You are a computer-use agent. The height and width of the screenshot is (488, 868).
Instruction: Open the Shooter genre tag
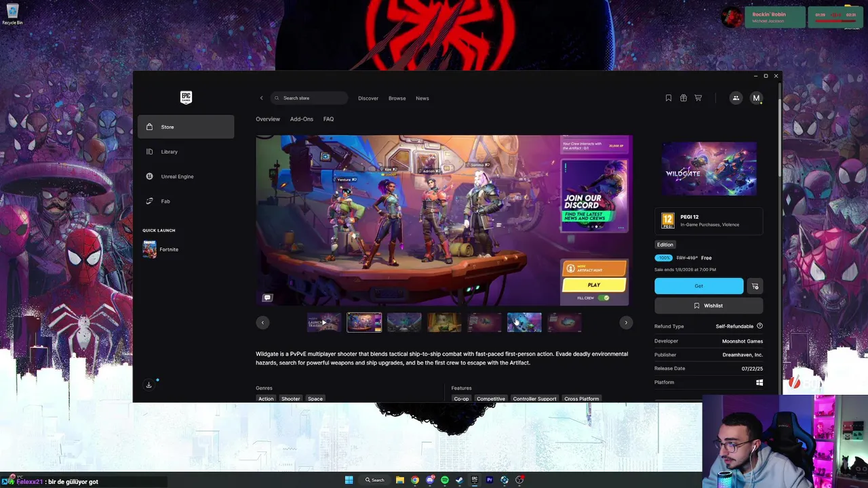coord(290,399)
